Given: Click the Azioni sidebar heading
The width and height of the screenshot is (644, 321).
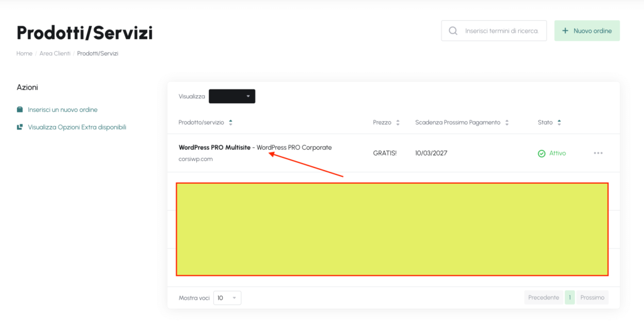Looking at the screenshot, I should pyautogui.click(x=27, y=87).
